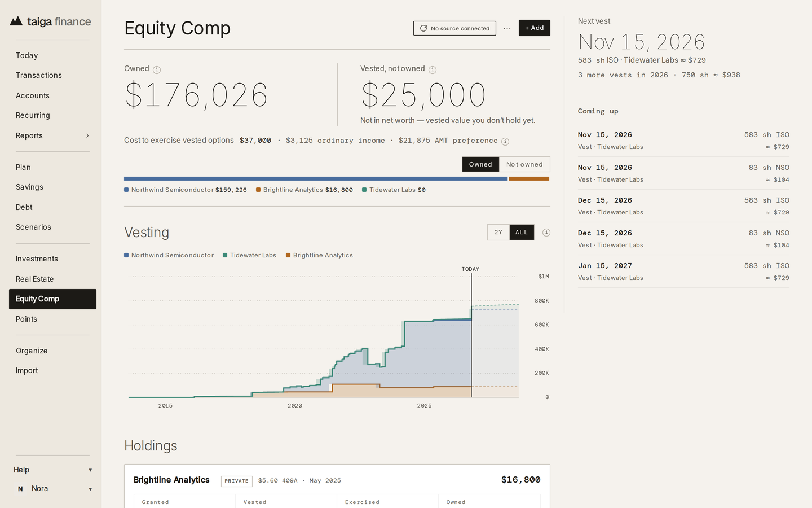Open the Help dropdown arrow
This screenshot has width=812, height=508.
[x=90, y=470]
